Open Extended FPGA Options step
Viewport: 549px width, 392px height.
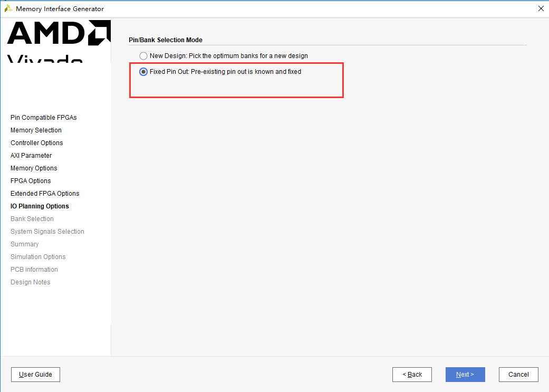tap(45, 194)
